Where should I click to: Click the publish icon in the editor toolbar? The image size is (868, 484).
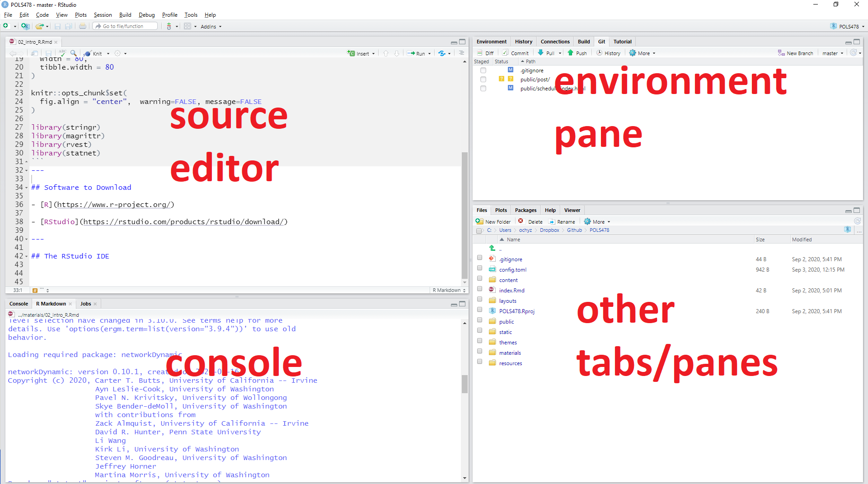point(442,53)
